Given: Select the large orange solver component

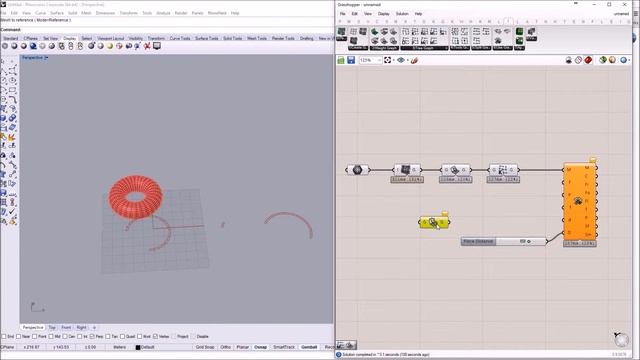Looking at the screenshot, I should (x=580, y=201).
